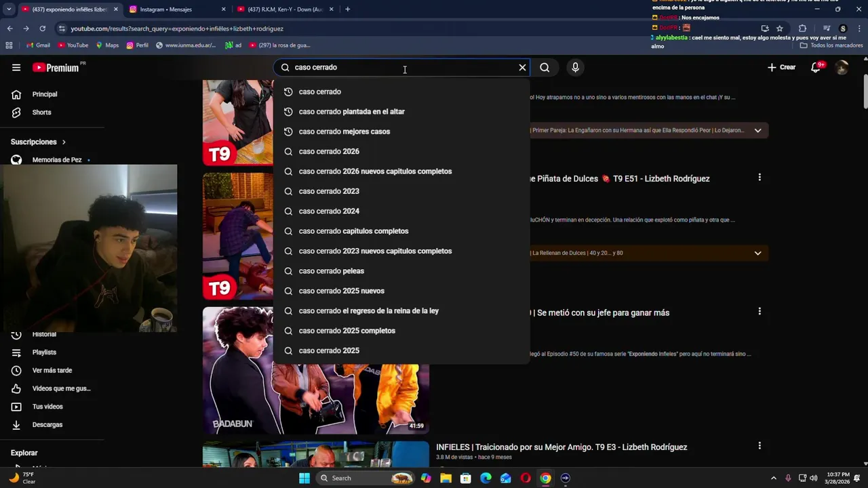Reload the YouTube page
Viewport: 868px width, 488px height.
[42, 28]
